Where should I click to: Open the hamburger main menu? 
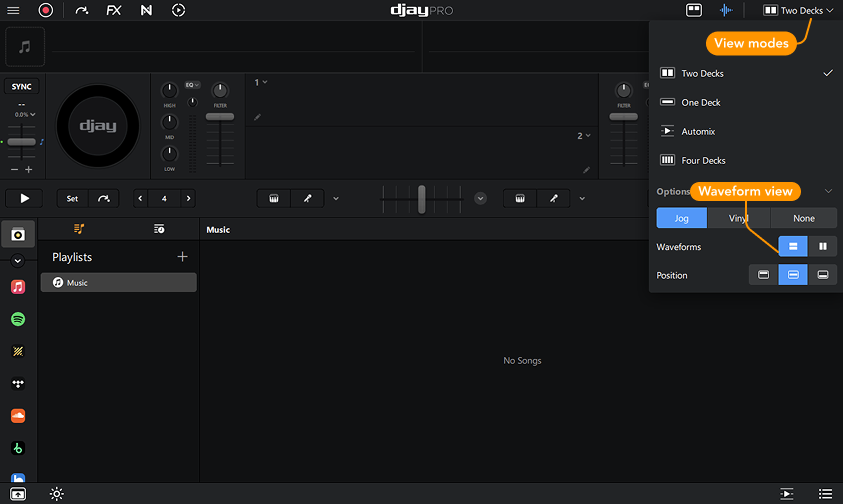13,10
